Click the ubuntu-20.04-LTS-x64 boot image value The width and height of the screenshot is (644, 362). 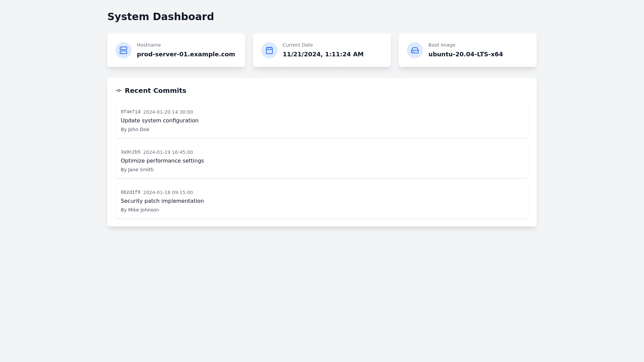pyautogui.click(x=465, y=54)
